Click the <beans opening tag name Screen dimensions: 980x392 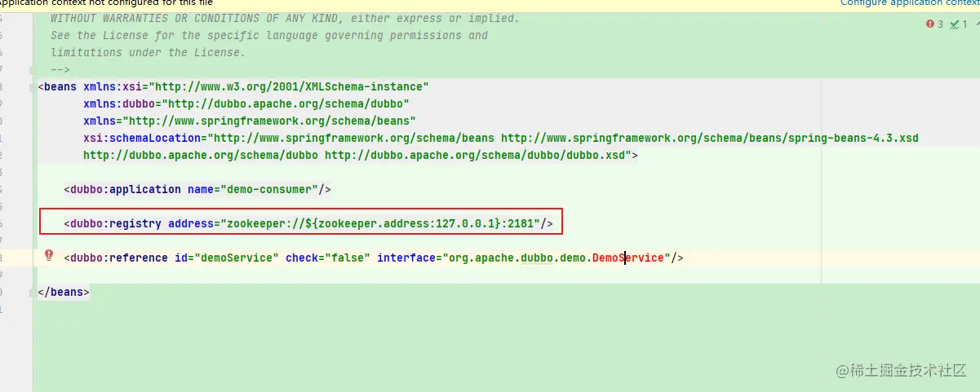60,86
